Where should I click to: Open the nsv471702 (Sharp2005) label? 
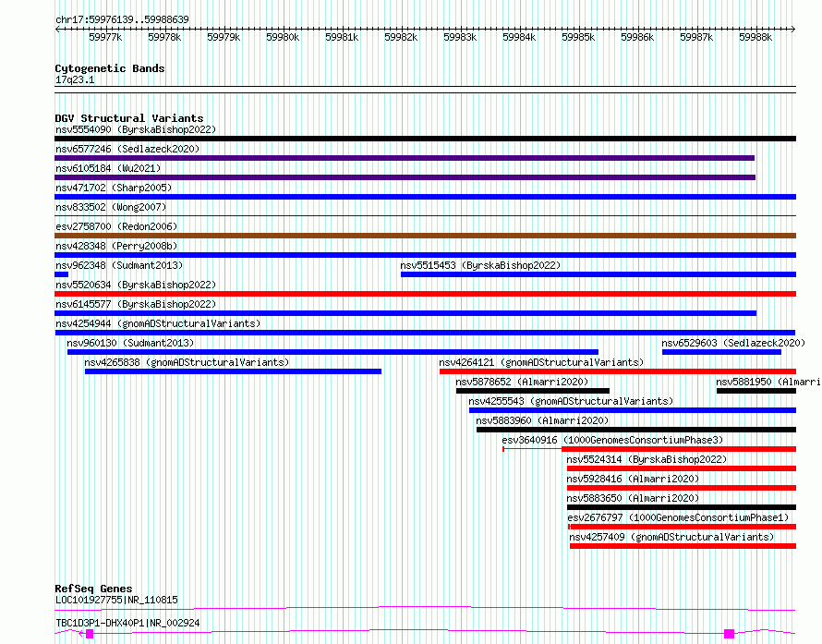pos(114,188)
